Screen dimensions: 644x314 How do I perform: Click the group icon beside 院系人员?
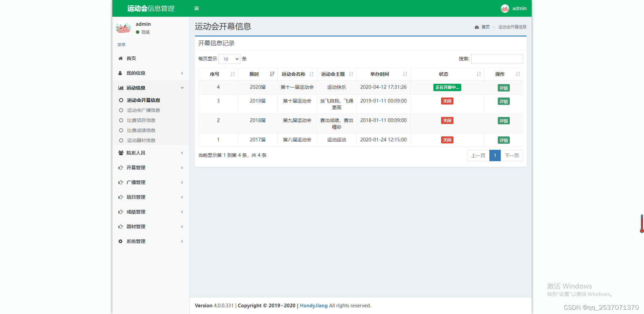[121, 153]
